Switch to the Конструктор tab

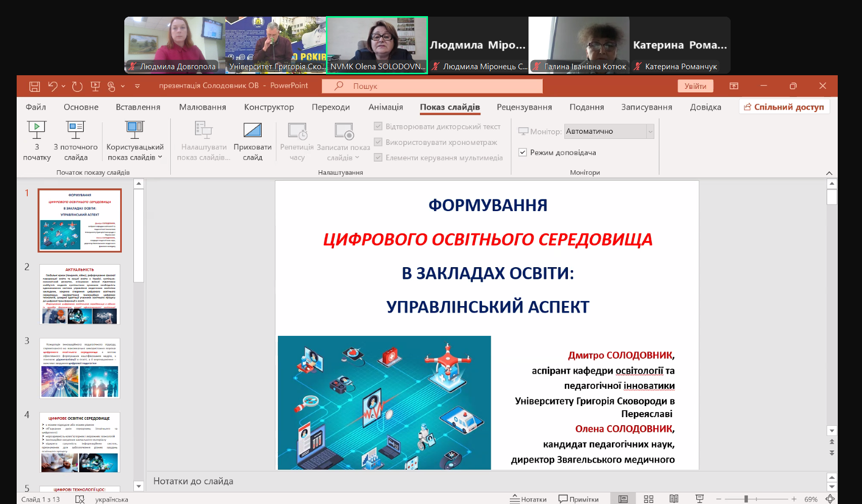(x=269, y=107)
